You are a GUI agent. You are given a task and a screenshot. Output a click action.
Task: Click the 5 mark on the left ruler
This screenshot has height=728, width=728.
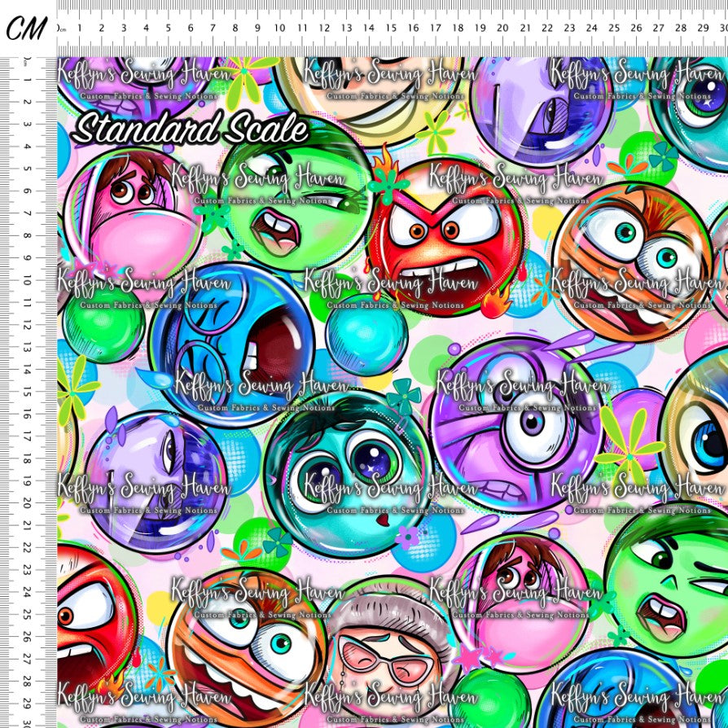28,169
